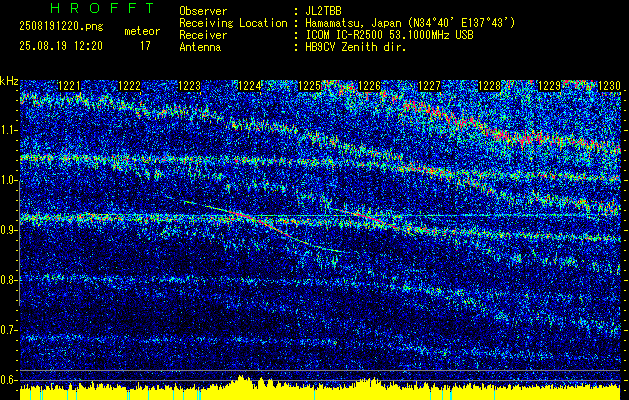Click the 1228 time marker
This screenshot has height=400, width=629.
coord(490,86)
